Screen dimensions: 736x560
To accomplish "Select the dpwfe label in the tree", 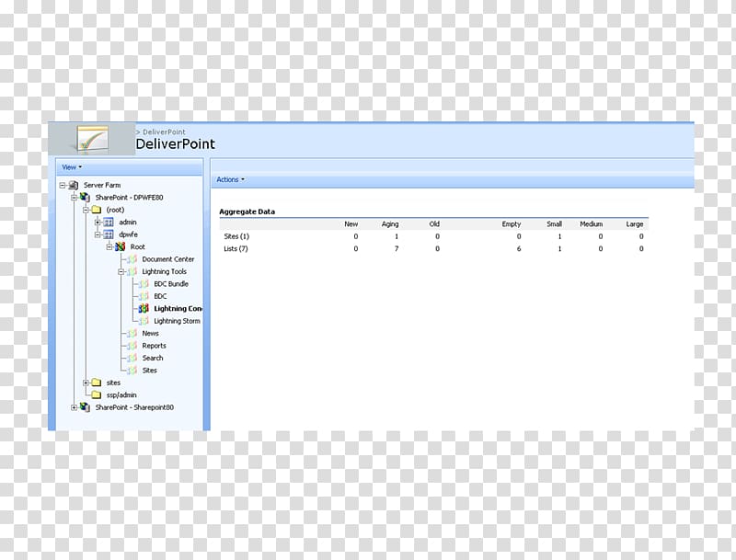I will [x=128, y=234].
